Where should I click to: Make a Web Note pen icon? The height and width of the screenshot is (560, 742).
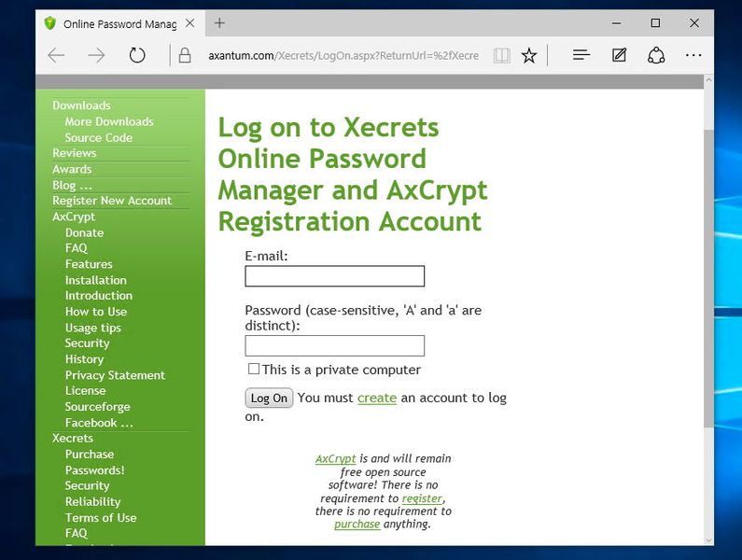pyautogui.click(x=619, y=55)
